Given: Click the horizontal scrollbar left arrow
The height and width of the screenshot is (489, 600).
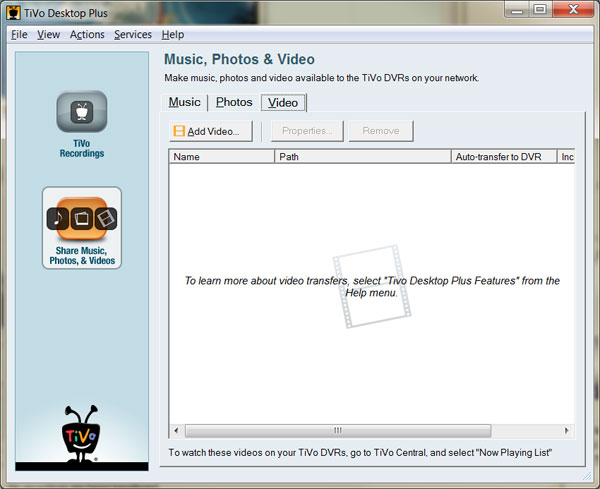Looking at the screenshot, I should (176, 430).
